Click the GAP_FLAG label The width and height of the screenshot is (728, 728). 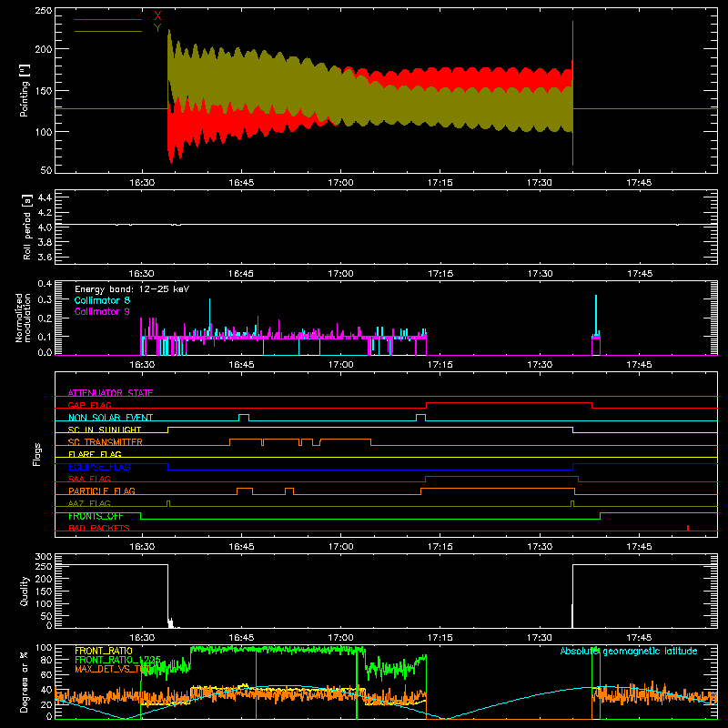pos(89,405)
